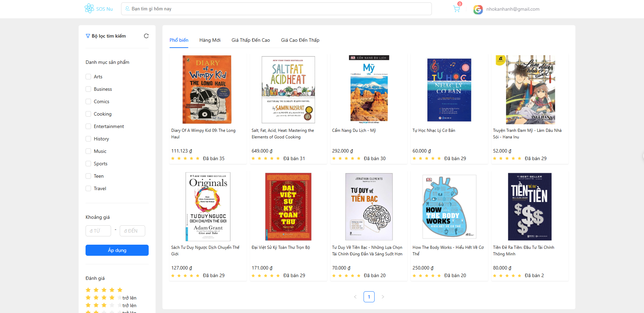Click the SOS Nu atom logo
Viewport: 644px width, 313px height.
click(x=89, y=8)
